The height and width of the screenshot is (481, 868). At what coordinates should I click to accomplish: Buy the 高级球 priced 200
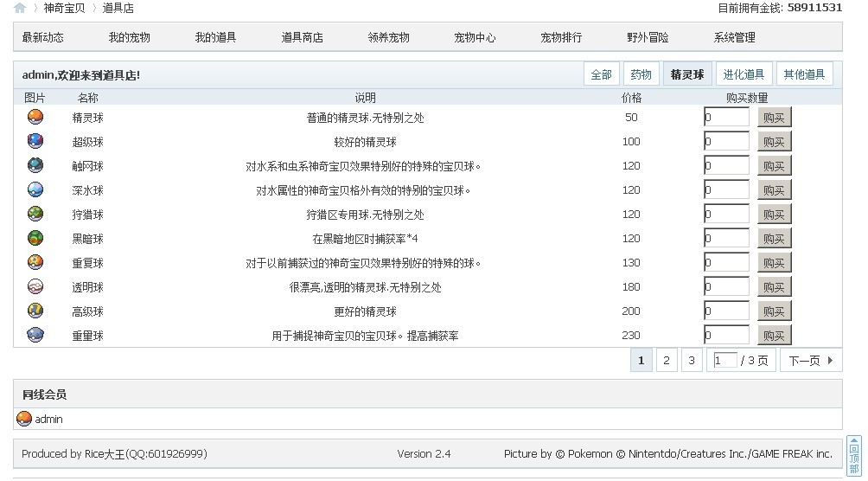point(774,311)
